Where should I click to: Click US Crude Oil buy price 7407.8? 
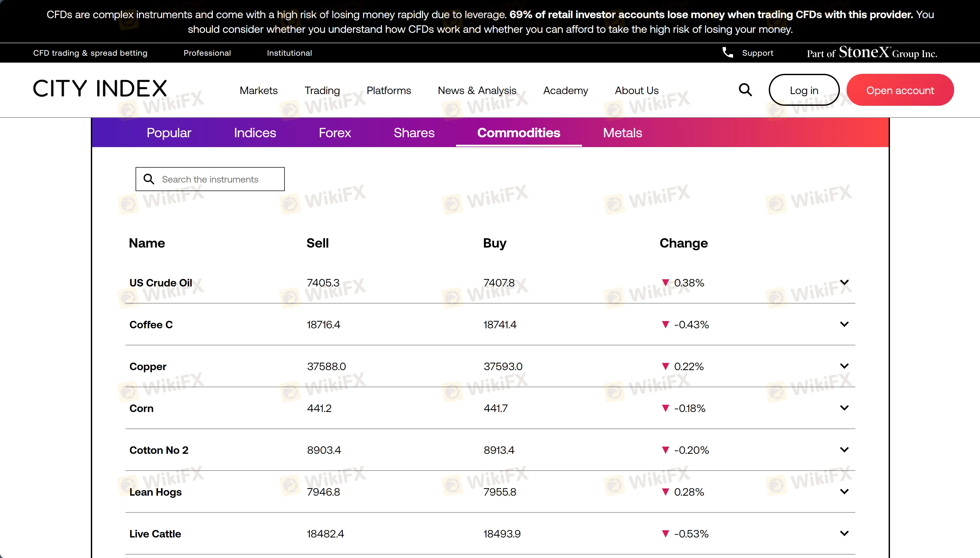(x=499, y=283)
